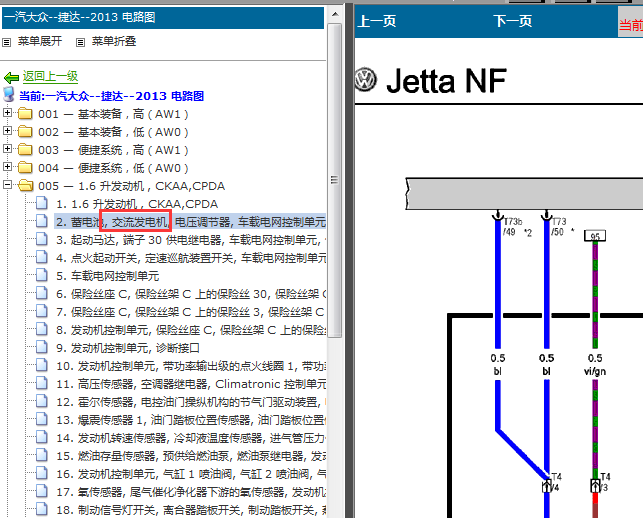Image resolution: width=643 pixels, height=518 pixels.
Task: Open 16. 发动机控制单元, 气缸 1 喷油阀
Action: pos(191,474)
